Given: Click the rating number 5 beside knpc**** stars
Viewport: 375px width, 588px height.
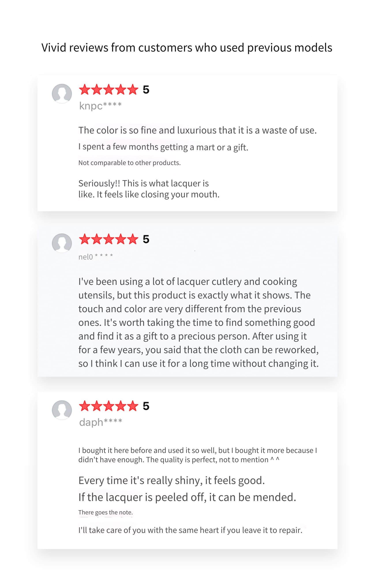Looking at the screenshot, I should 146,90.
